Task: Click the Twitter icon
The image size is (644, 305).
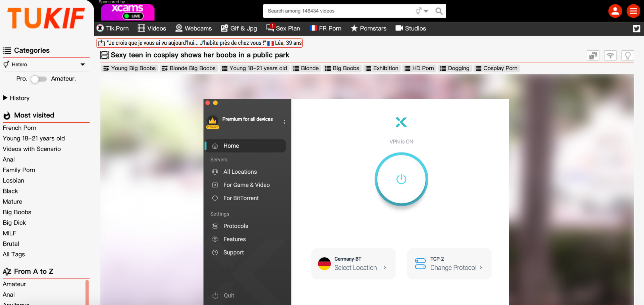Action: click(636, 29)
